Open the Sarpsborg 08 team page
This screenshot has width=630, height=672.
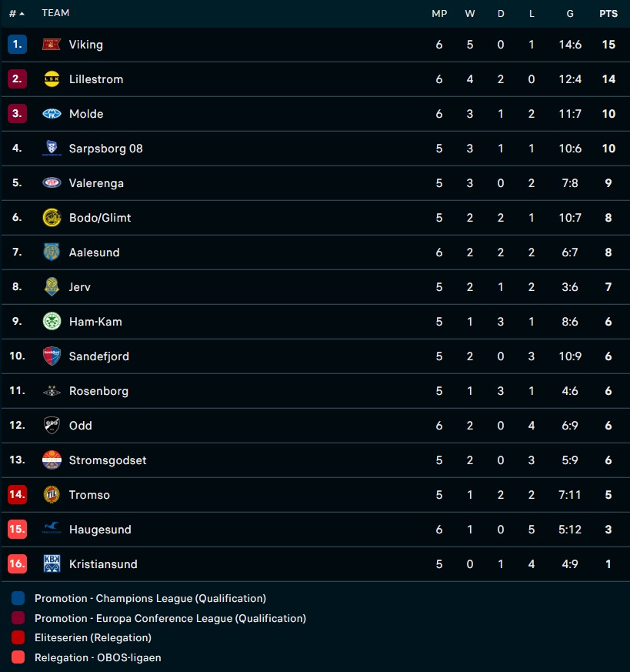tap(105, 149)
